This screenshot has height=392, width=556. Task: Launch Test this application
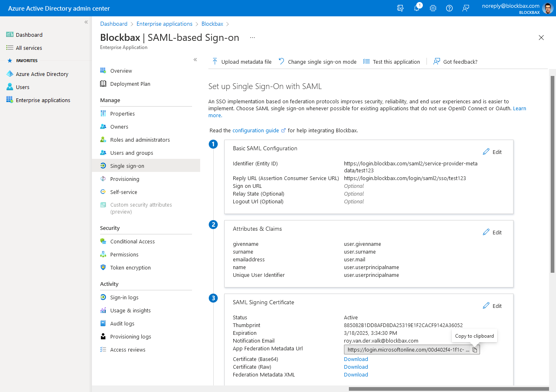[x=395, y=61]
